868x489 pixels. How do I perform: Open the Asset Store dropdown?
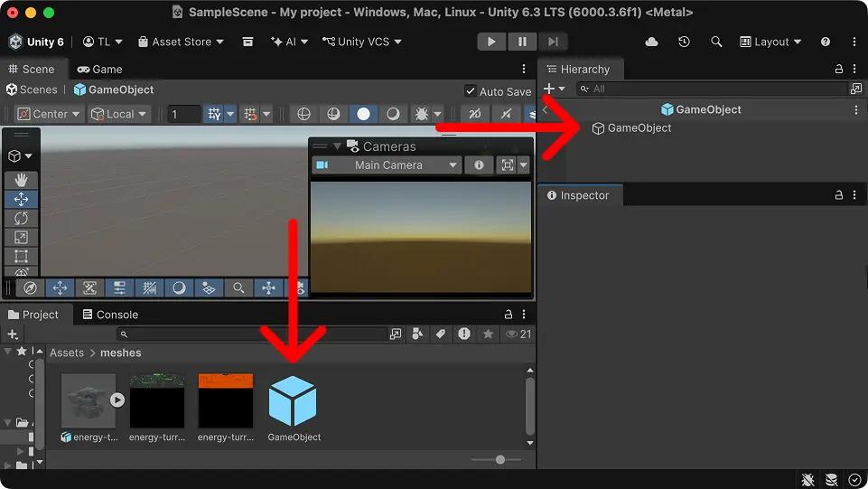point(181,42)
